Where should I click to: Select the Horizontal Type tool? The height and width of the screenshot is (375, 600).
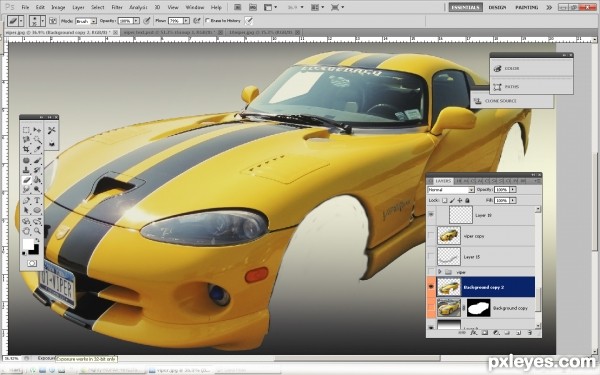[37, 200]
